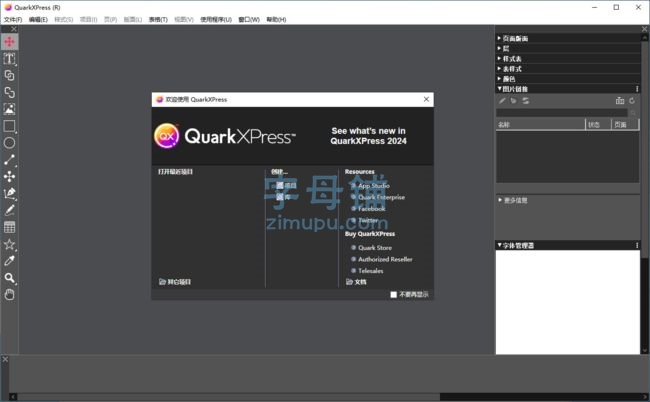Select the Oval Box tool
Viewport: 650px width, 402px height.
(x=9, y=143)
